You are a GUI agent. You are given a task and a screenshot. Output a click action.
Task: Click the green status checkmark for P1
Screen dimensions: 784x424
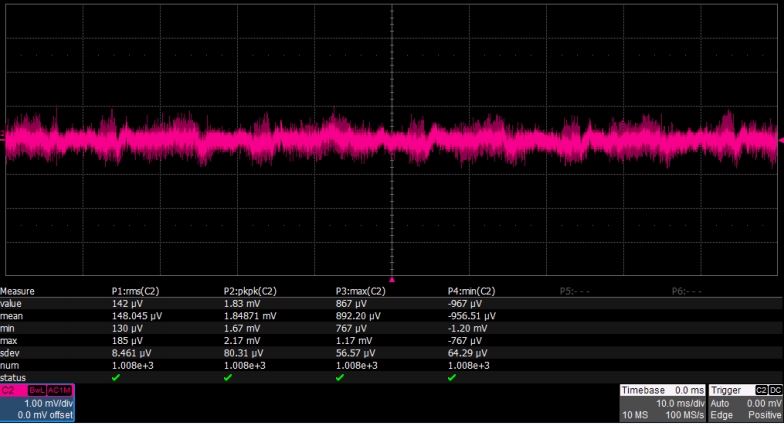point(116,378)
